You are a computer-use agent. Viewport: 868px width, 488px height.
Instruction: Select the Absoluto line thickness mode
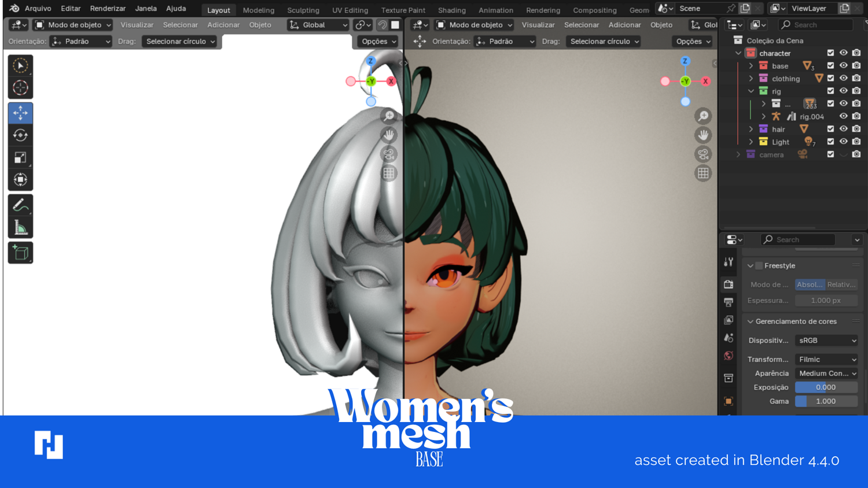810,284
